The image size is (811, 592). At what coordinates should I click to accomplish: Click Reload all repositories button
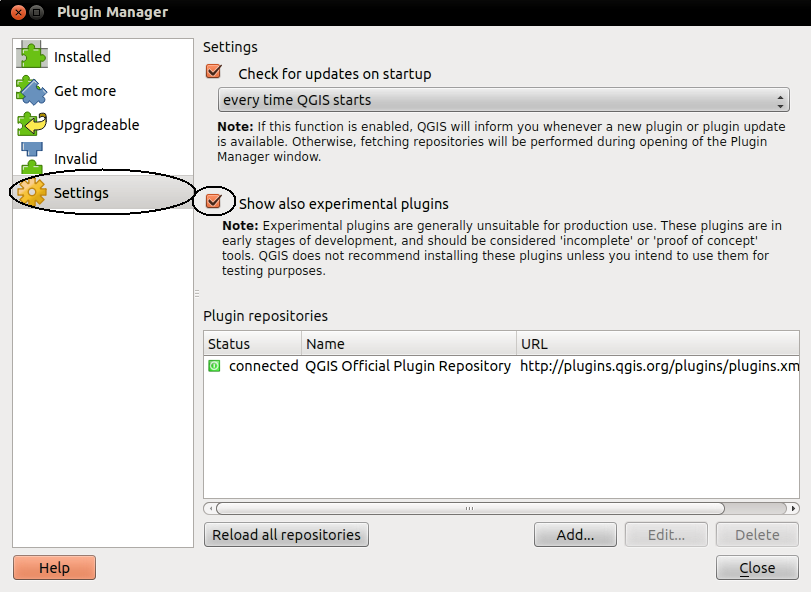[286, 535]
